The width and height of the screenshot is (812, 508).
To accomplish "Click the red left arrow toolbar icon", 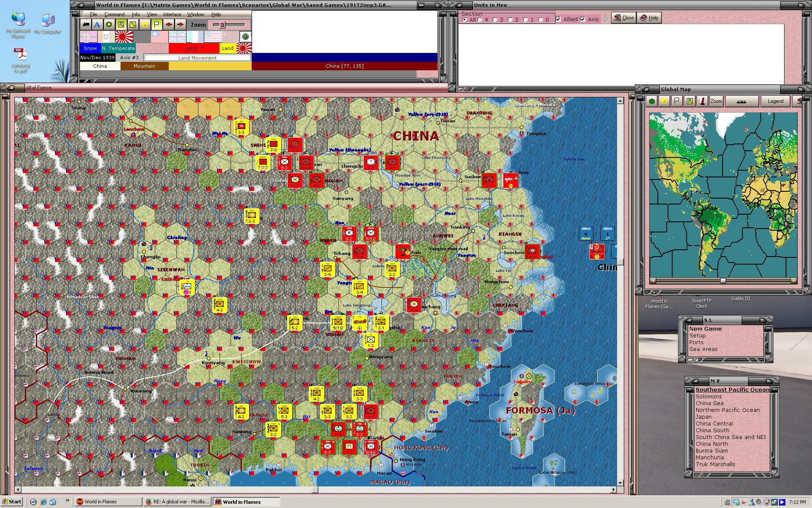I will [169, 25].
